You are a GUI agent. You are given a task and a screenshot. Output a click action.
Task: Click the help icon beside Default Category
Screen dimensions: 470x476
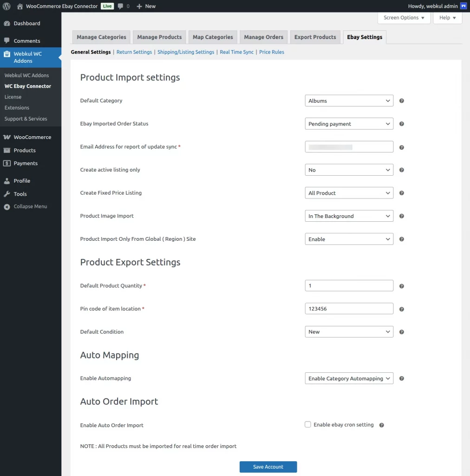click(401, 100)
